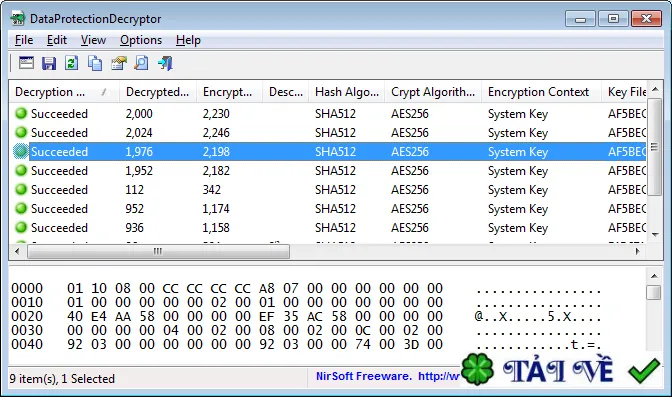Click the hex pane scrollbar up arrow
Viewport: 672px width, 397px height.
[x=654, y=276]
